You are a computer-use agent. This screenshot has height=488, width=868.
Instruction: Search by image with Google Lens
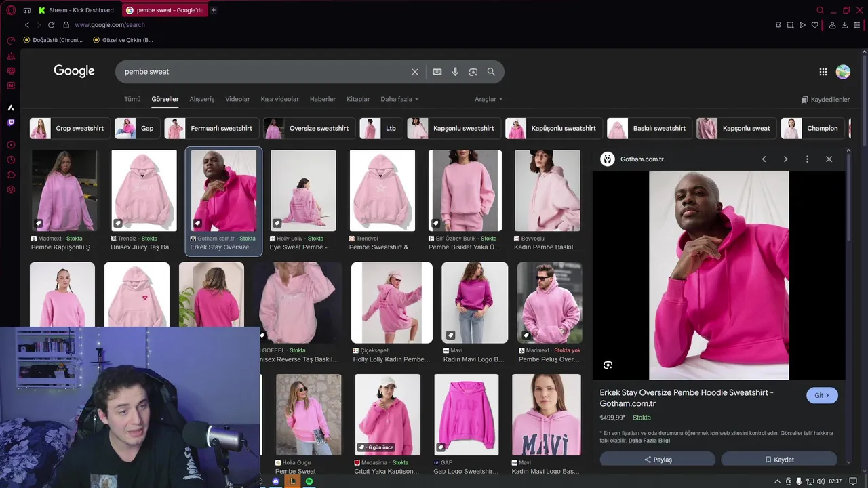(x=473, y=72)
